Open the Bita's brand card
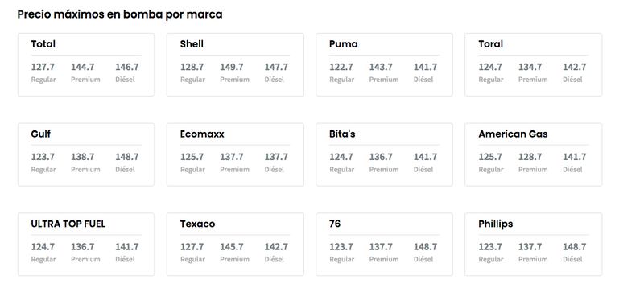This screenshot has width=644, height=292. [384, 154]
